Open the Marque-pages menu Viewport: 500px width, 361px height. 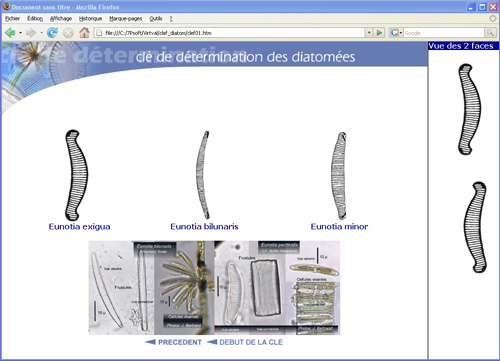coord(126,19)
